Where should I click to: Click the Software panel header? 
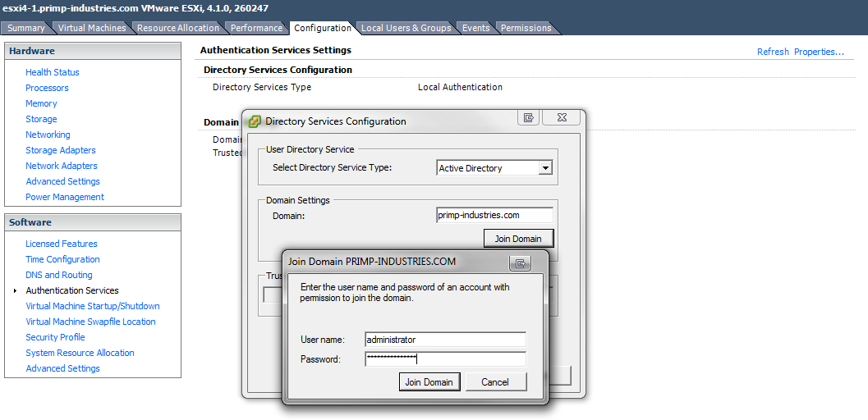coord(93,222)
